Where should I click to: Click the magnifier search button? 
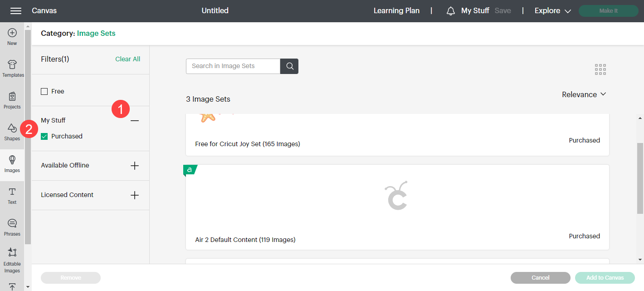coord(289,66)
